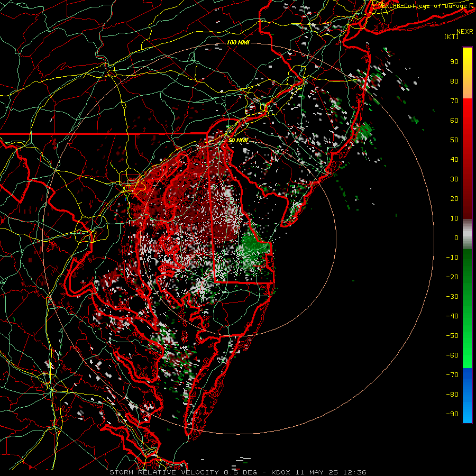Screen dimensions: 476x476
Task: Click the -80 value on velocity scale
Action: click(x=452, y=395)
